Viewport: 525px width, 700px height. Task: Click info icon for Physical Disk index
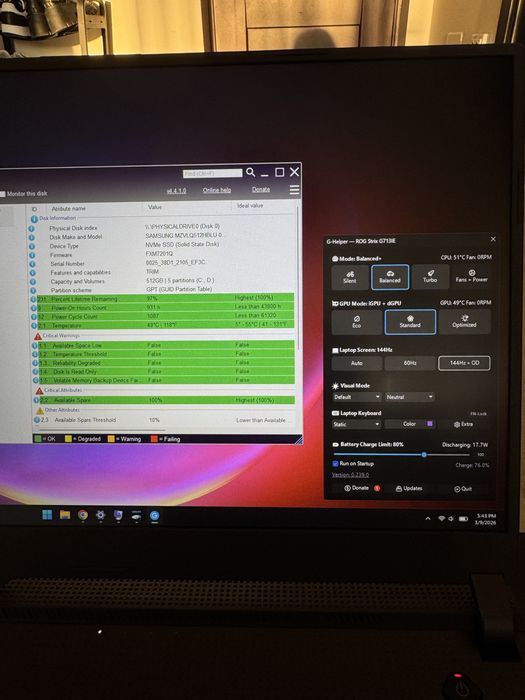pos(31,229)
